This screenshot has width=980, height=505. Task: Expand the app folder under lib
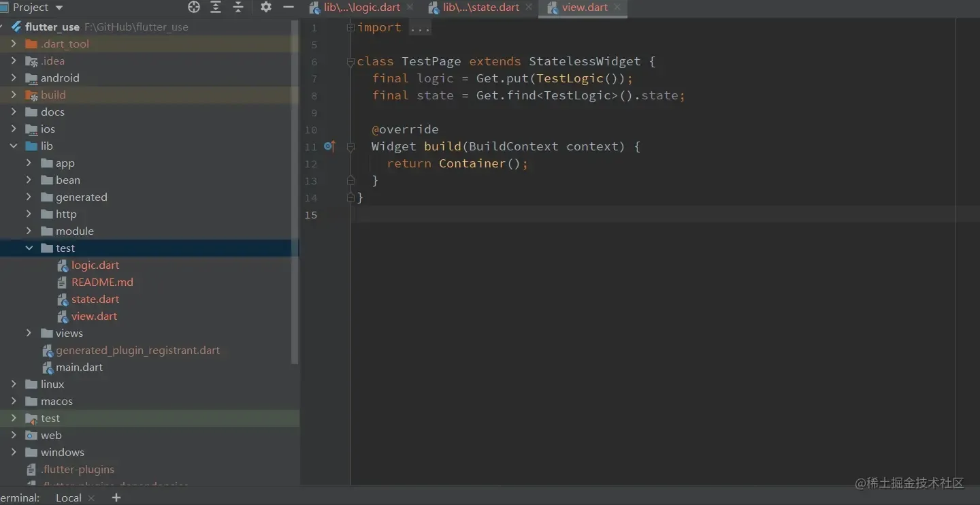(29, 163)
